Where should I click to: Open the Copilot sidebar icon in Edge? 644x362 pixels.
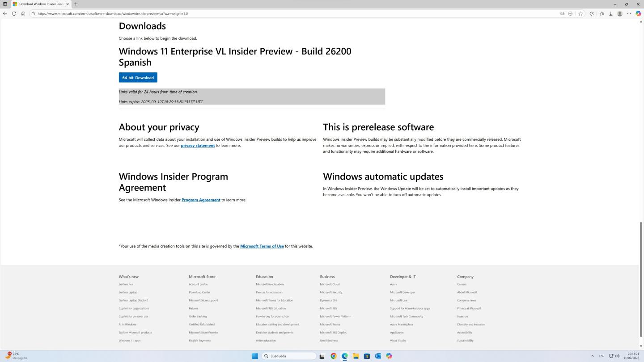coord(638,13)
